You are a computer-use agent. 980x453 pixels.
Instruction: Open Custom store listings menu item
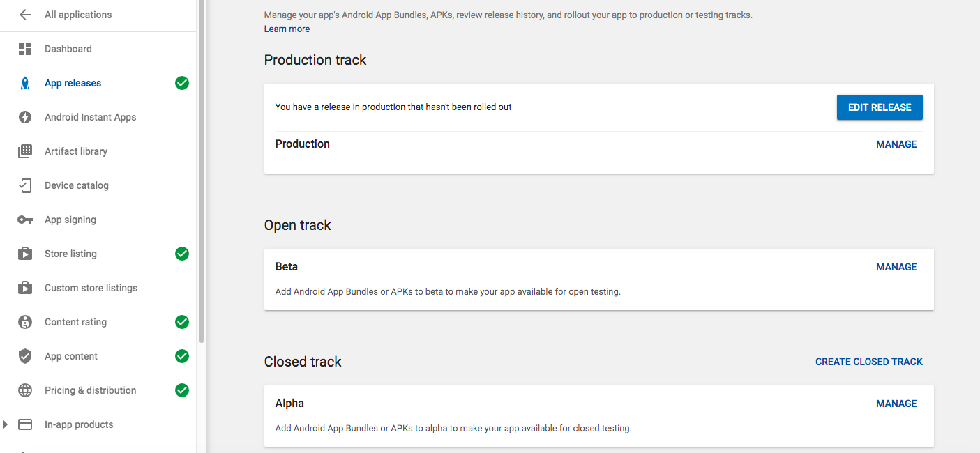(x=91, y=288)
